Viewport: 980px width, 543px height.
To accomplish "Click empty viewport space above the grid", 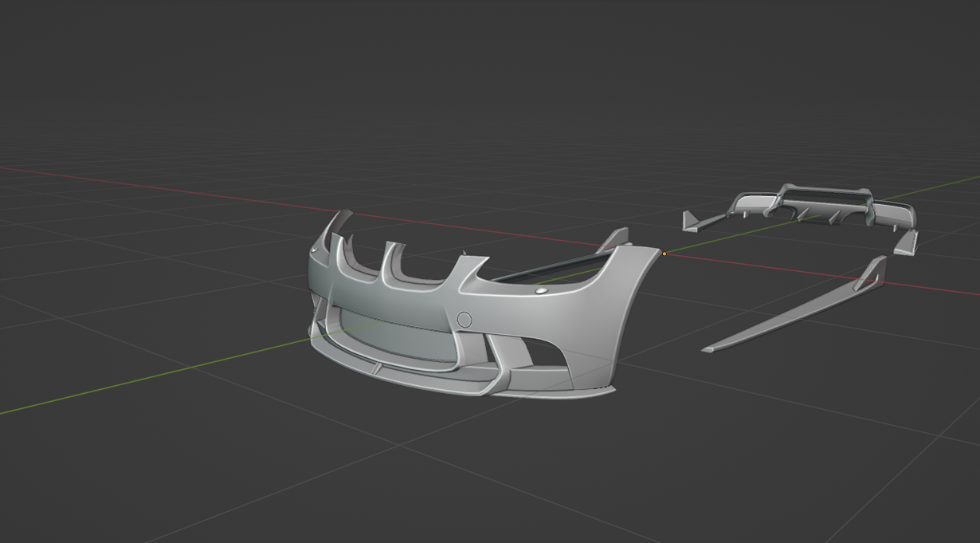I will click(478, 64).
